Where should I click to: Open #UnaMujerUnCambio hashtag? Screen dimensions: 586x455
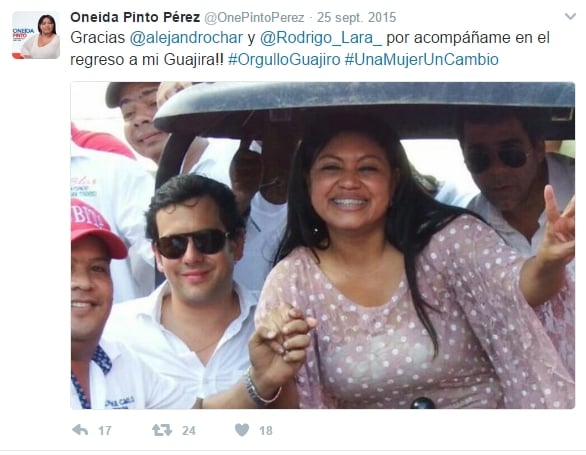click(422, 59)
